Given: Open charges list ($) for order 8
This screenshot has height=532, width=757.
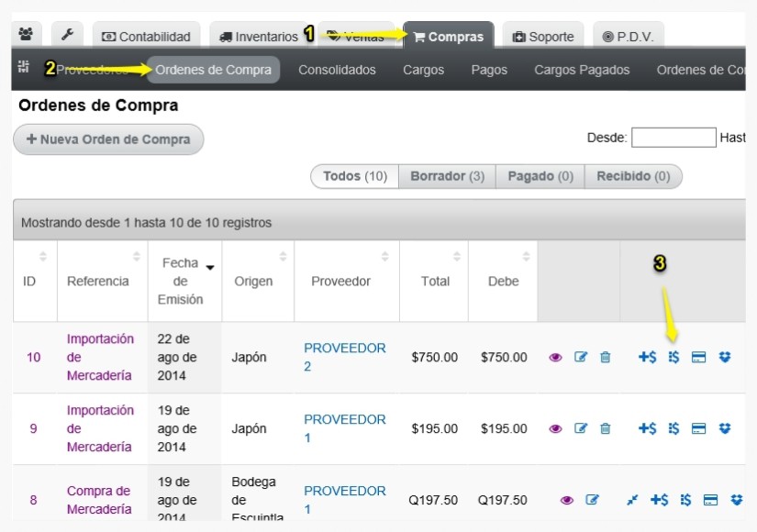Looking at the screenshot, I should (685, 500).
